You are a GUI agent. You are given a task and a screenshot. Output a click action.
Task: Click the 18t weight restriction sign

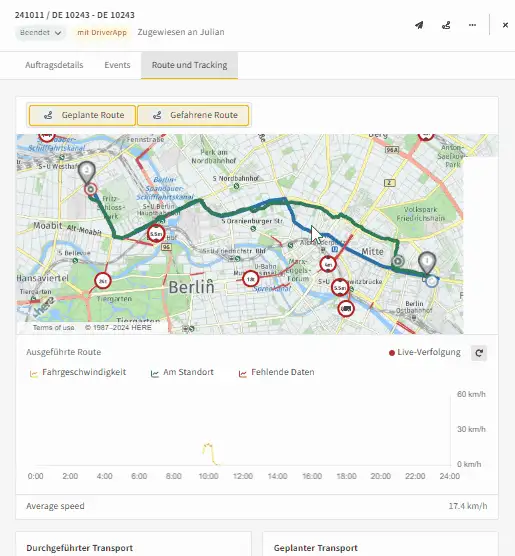(251, 279)
